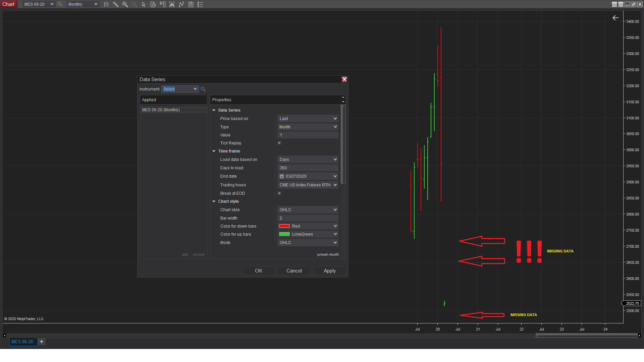
Task: Toggle the Break at EOD checkbox
Action: click(279, 193)
